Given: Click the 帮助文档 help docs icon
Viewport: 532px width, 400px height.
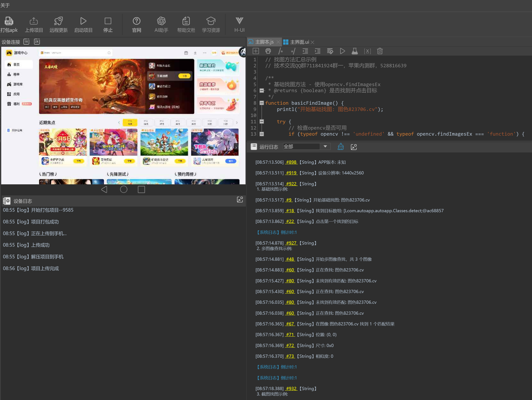Looking at the screenshot, I should point(186,21).
